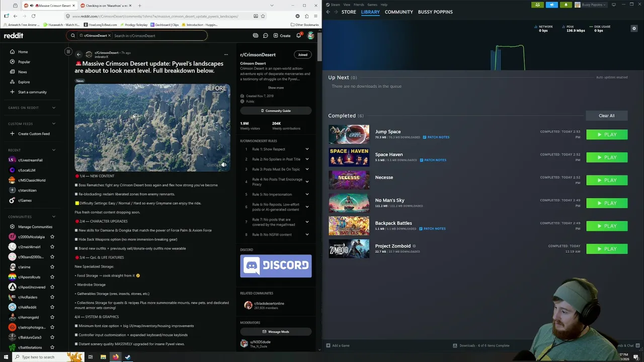Focus Search in r/CrimsonDesert field
Screen dimensions: 644x362
(x=158, y=36)
